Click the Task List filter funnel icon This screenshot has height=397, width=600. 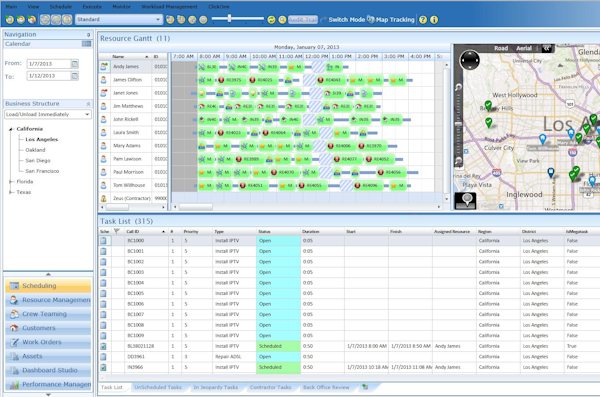117,231
